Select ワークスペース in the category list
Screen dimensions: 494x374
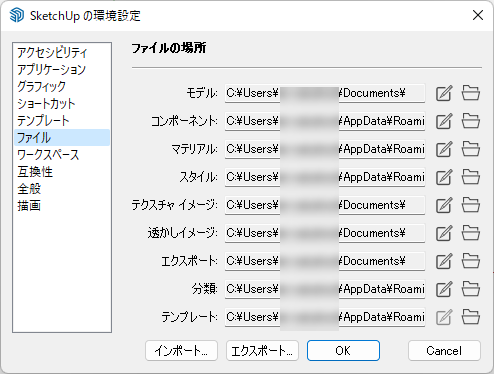coord(62,155)
